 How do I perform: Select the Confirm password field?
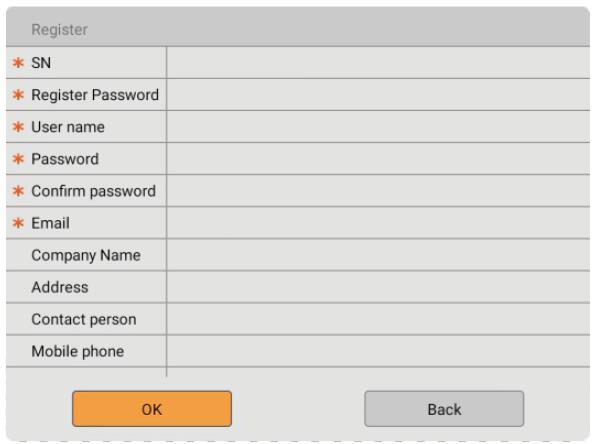[x=378, y=191]
